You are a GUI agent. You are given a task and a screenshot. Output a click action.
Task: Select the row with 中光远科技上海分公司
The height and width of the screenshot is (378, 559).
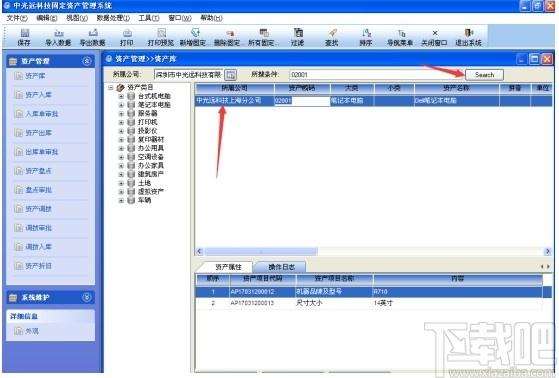374,101
